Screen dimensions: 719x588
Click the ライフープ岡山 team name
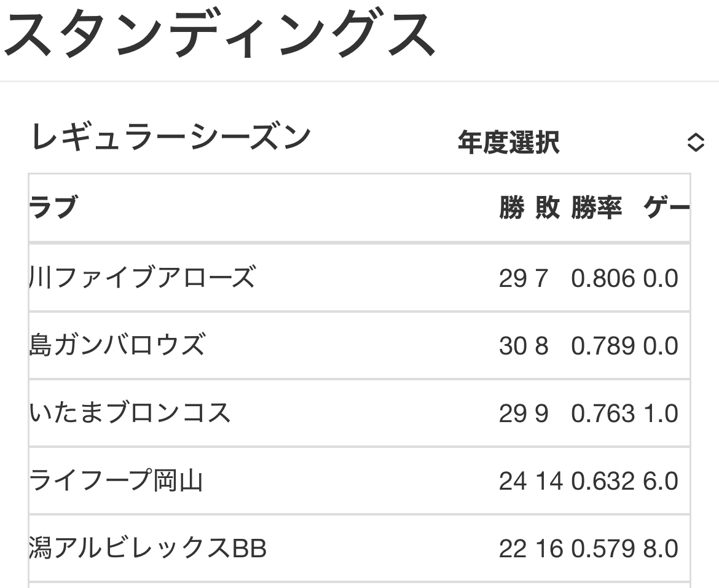[116, 480]
